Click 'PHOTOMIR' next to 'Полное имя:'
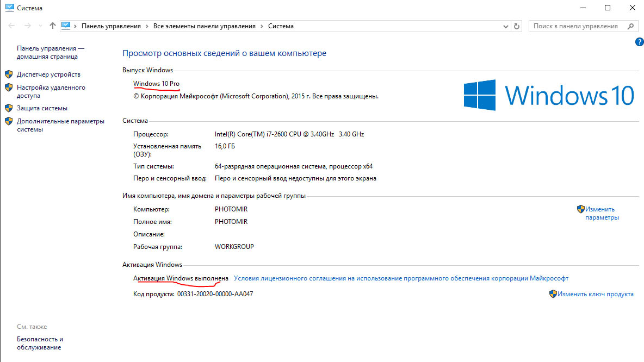This screenshot has width=644, height=362. [231, 222]
